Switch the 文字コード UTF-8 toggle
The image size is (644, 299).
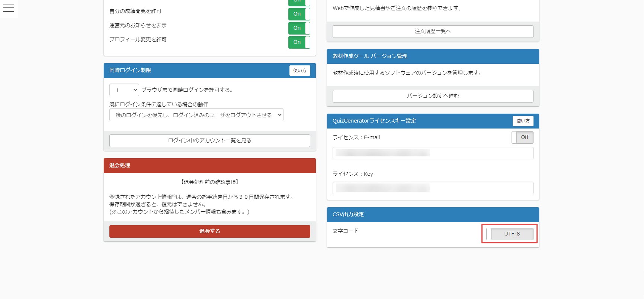[x=509, y=234]
